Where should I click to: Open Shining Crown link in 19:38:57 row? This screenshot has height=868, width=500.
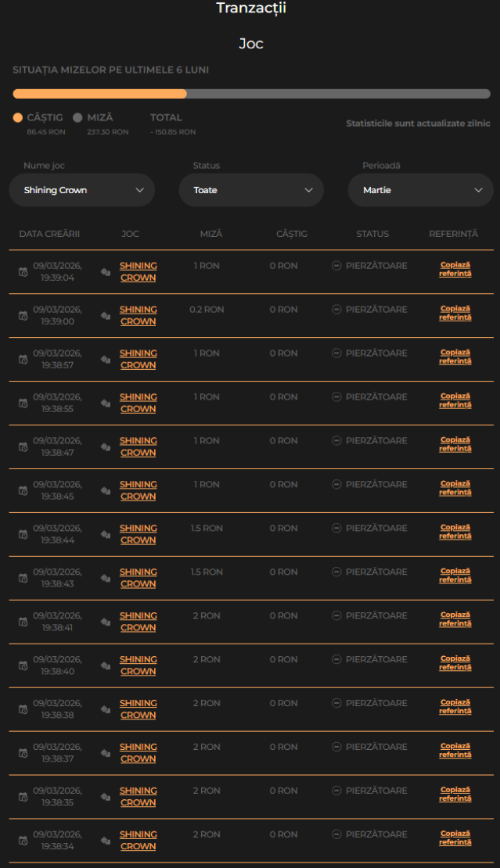click(x=138, y=359)
